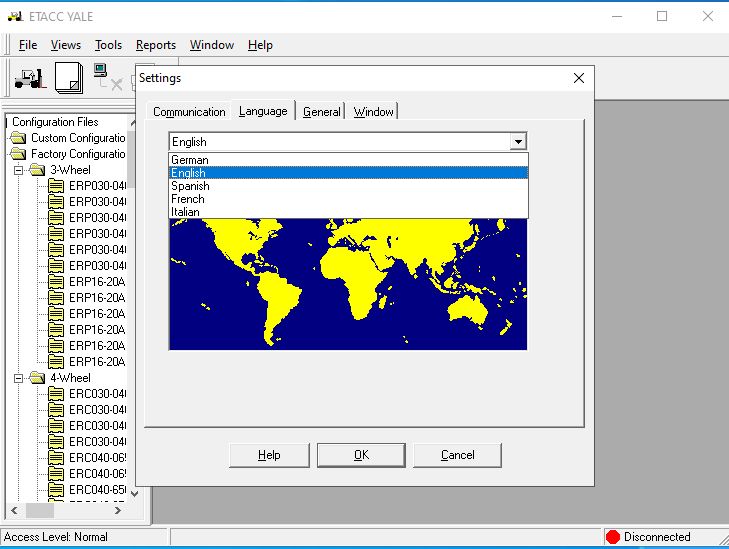
Task: Click the tree vertical scrollbar up arrow
Action: pyautogui.click(x=134, y=123)
